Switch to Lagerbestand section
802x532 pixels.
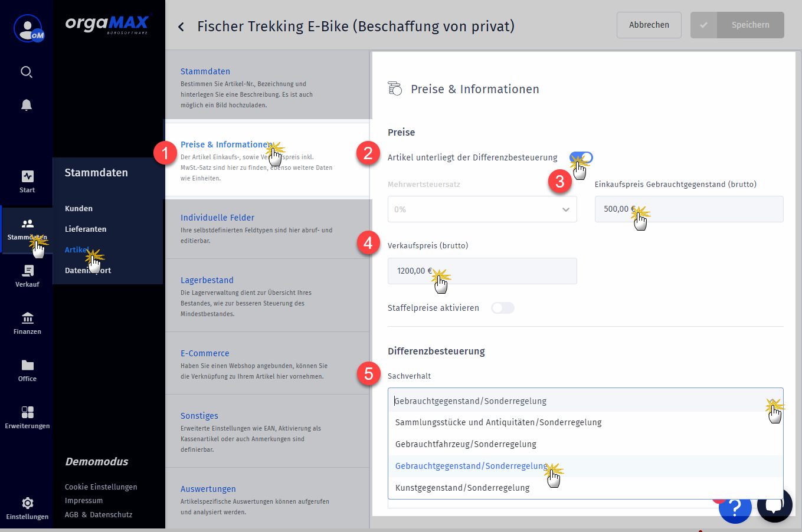[x=267, y=295]
